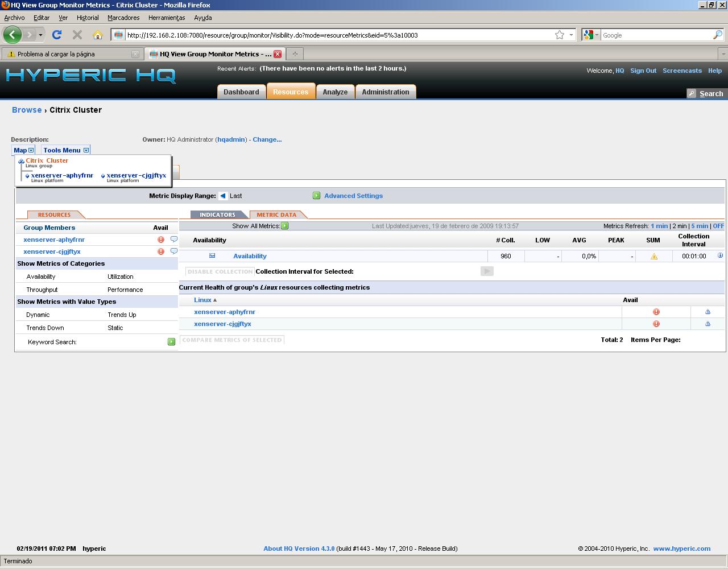Viewport: 728px width, 569px height.
Task: Close the Problema al cargar la página tab
Action: [135, 54]
